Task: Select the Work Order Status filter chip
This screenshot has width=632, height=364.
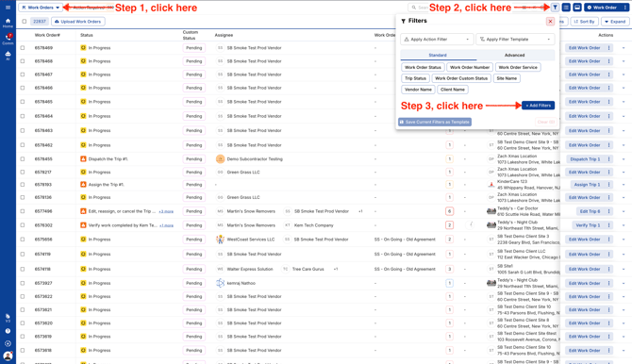Action: (423, 67)
